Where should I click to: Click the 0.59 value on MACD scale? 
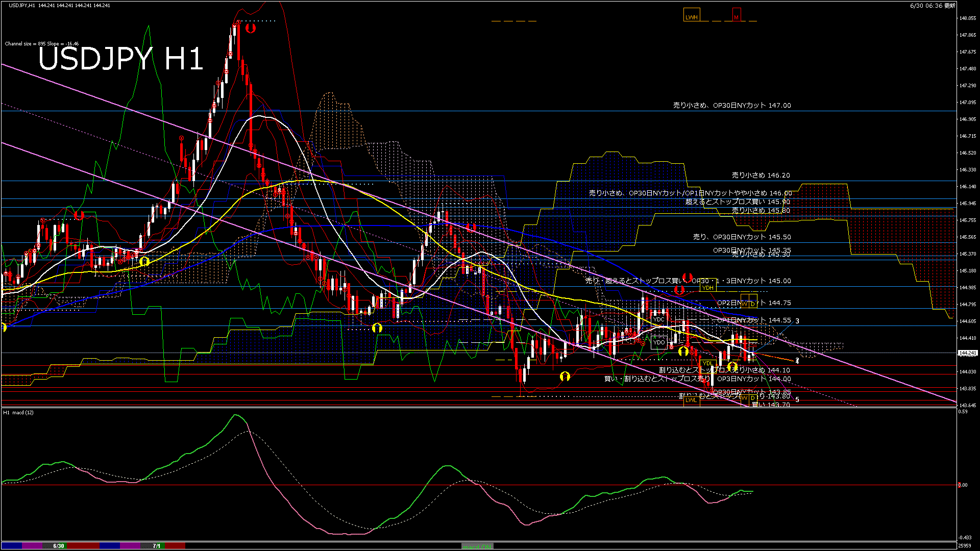(963, 411)
